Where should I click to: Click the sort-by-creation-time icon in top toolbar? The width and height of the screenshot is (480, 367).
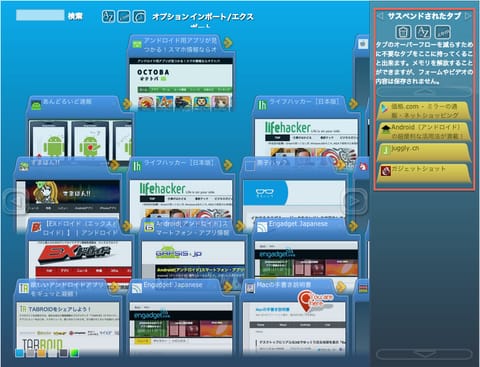[x=139, y=16]
